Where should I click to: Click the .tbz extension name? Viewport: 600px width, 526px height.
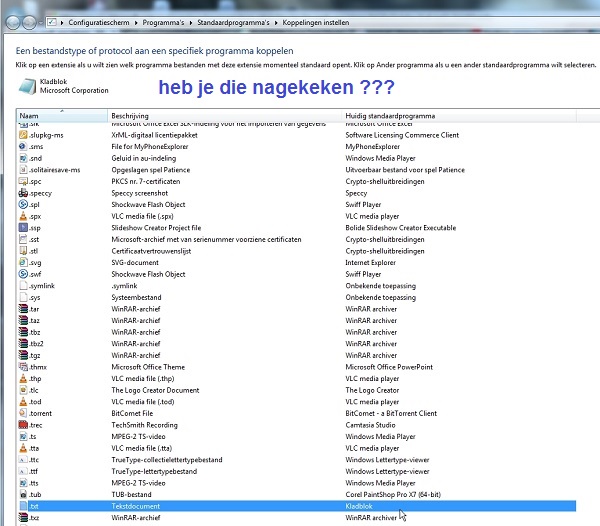coord(35,332)
